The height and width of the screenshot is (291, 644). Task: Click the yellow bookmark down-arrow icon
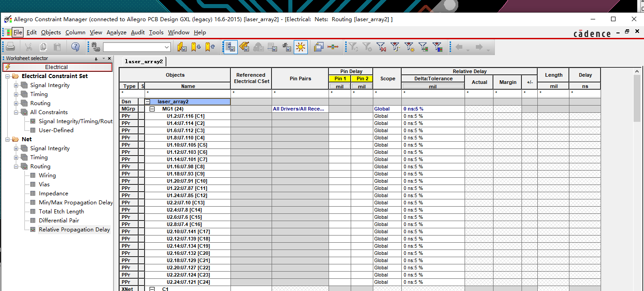coord(196,47)
